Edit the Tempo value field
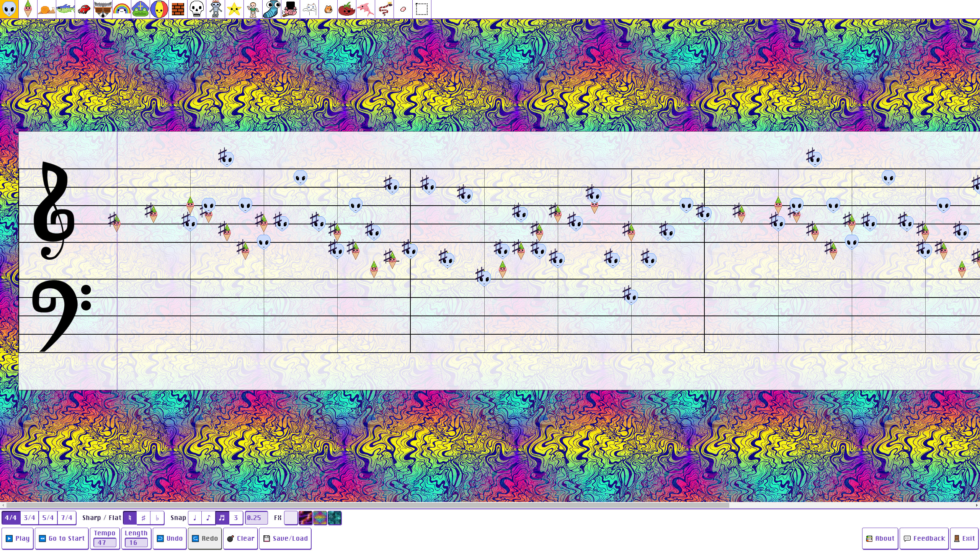Viewport: 980px width, 551px height. click(x=105, y=542)
